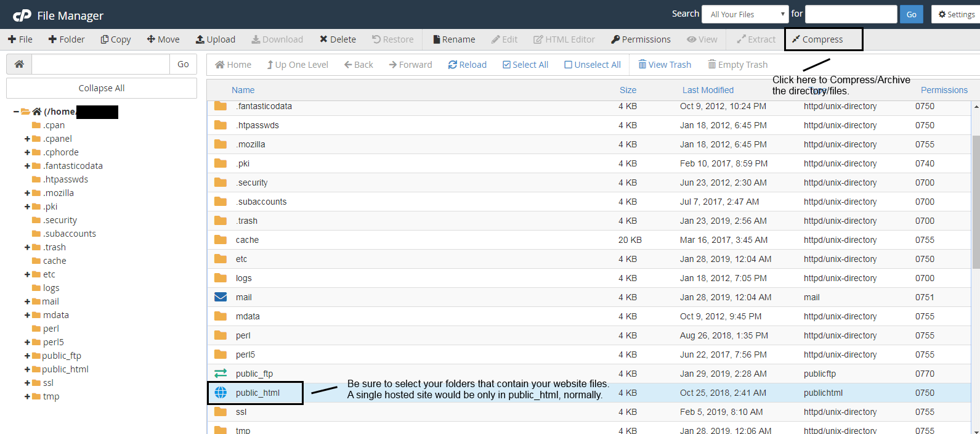Delete the selected item
Screen dimensions: 980x434
(338, 39)
